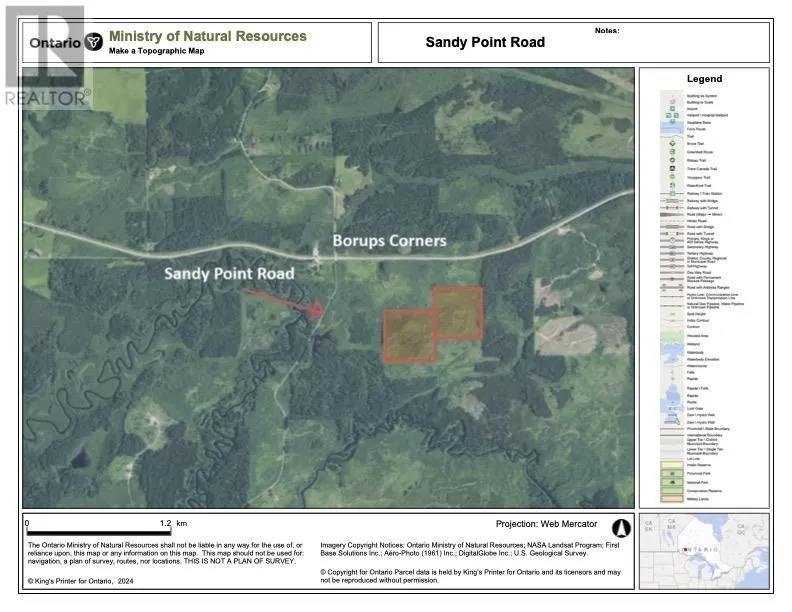This screenshot has width=792, height=612.
Task: Select the upper-right highlighted land parcel
Action: pos(458,312)
